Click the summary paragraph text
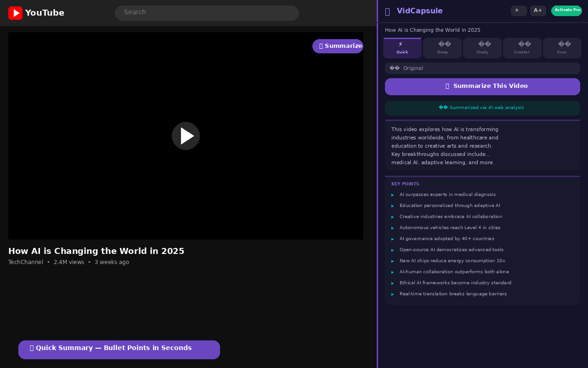This screenshot has width=588, height=368. tap(445, 146)
